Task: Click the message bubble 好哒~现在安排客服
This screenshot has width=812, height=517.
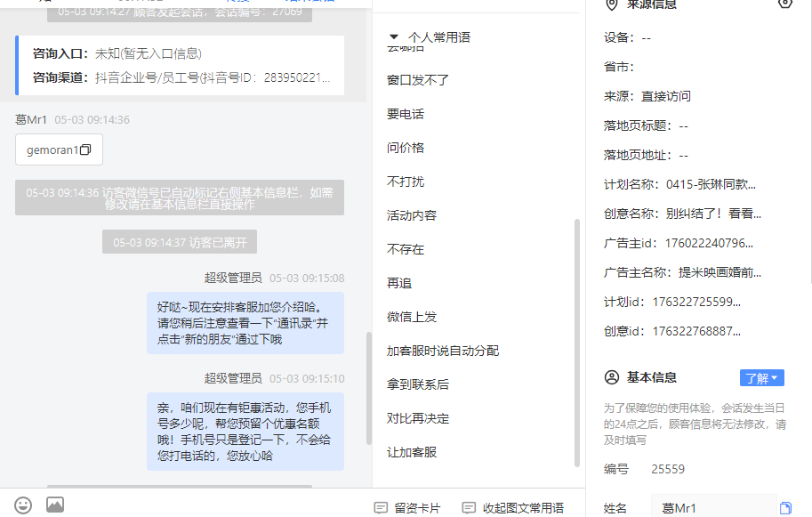Action: click(245, 323)
